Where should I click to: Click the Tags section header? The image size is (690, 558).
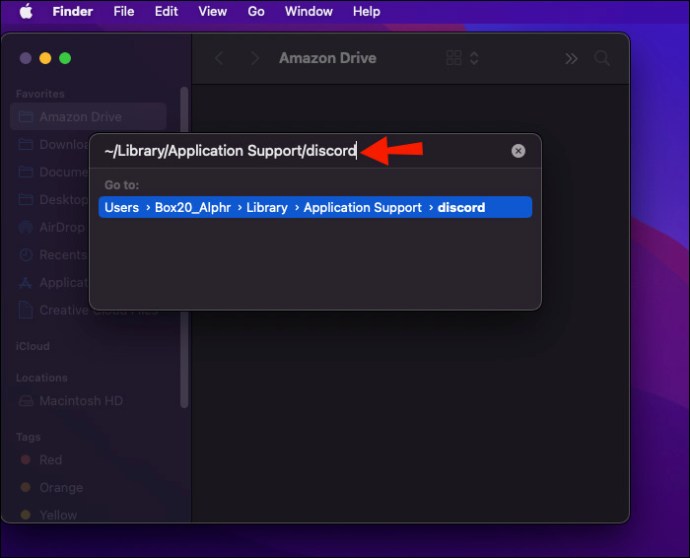click(x=28, y=437)
